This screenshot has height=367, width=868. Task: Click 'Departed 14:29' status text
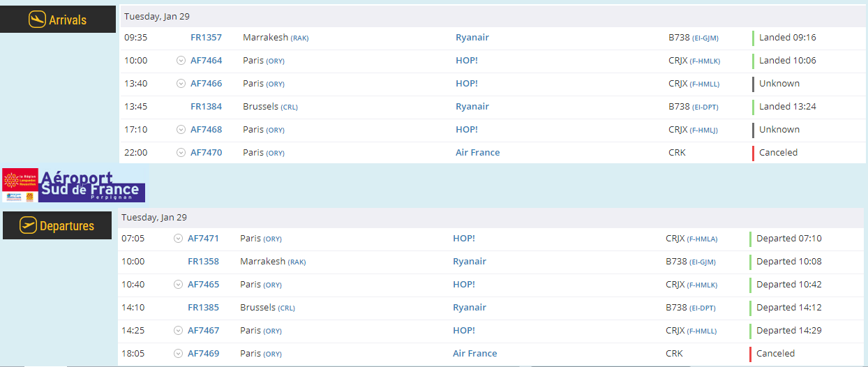(789, 331)
